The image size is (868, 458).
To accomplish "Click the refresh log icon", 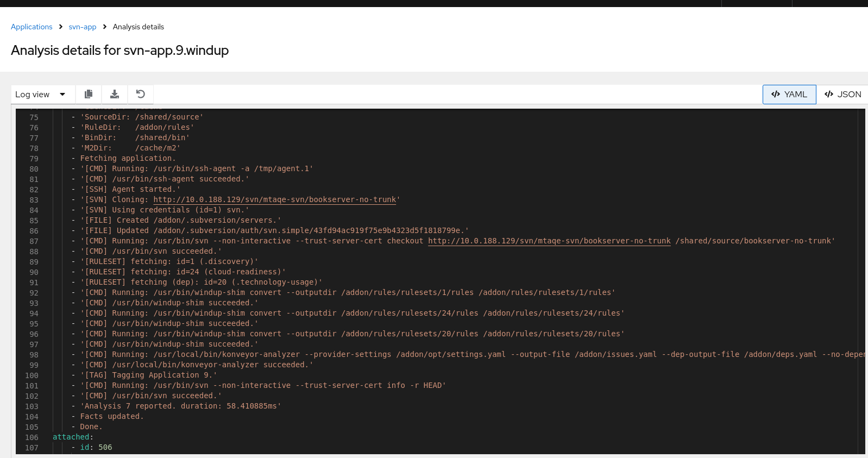I will (141, 94).
